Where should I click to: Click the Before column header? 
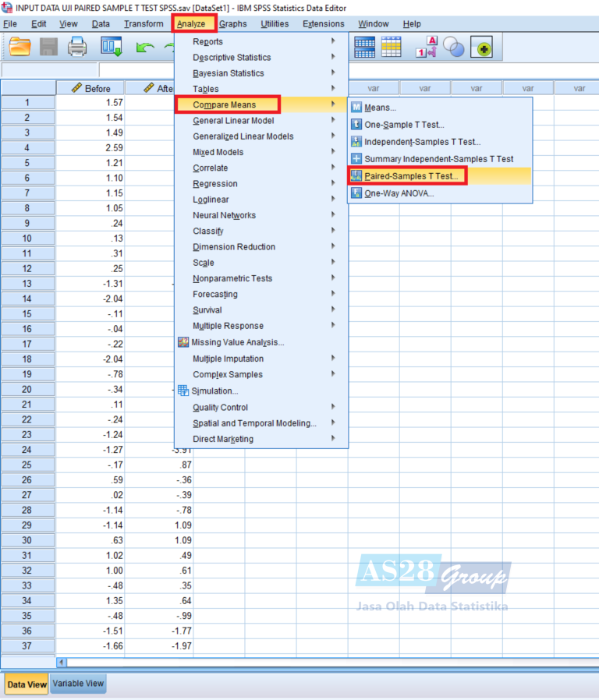click(90, 88)
